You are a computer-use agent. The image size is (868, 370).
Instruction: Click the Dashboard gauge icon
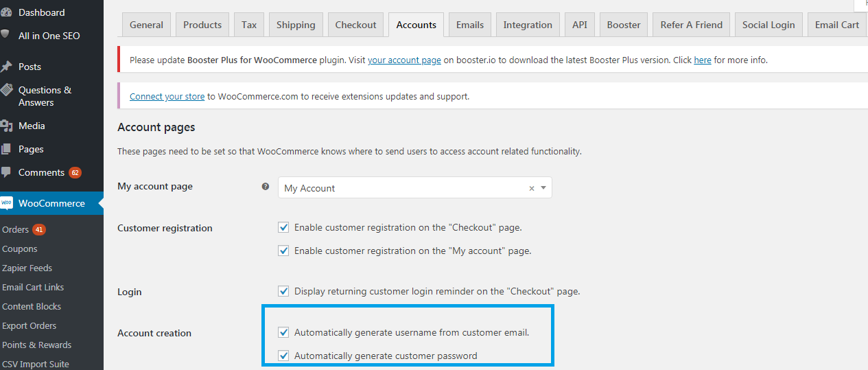click(x=6, y=12)
